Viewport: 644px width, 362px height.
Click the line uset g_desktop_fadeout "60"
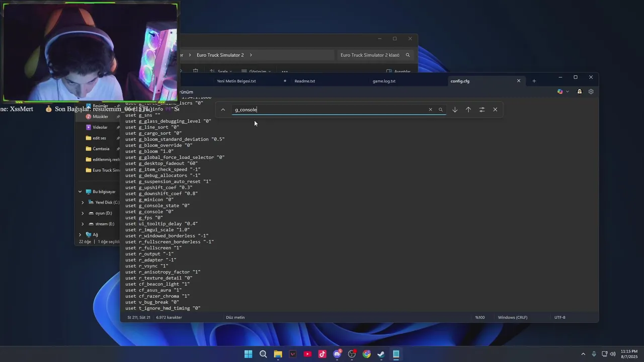tap(162, 163)
